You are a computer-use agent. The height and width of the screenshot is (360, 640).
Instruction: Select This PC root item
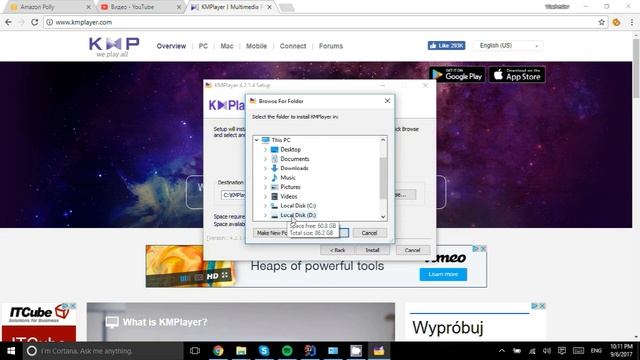(x=281, y=140)
